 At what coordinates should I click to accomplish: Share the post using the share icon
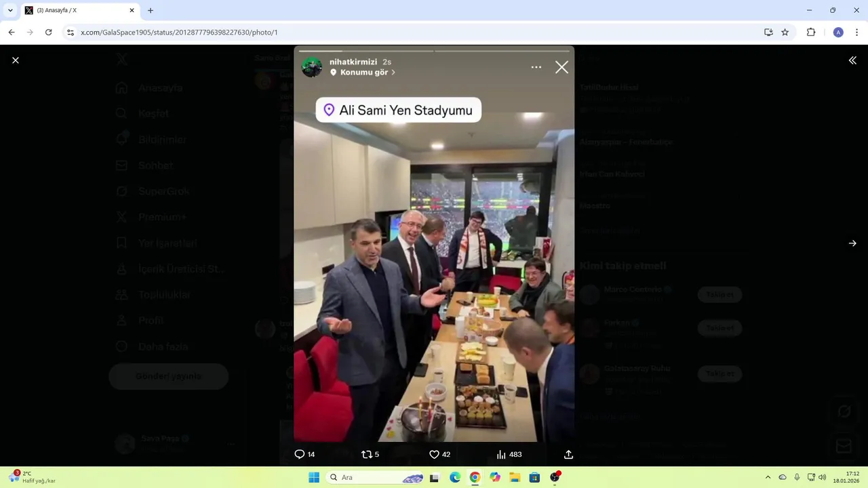pos(568,454)
